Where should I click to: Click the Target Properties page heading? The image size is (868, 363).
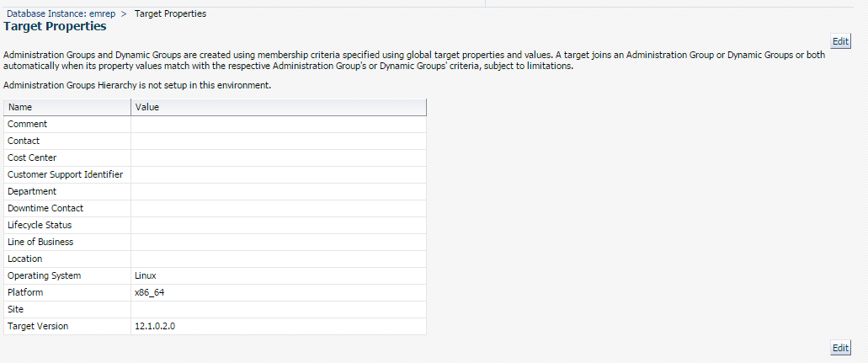55,26
